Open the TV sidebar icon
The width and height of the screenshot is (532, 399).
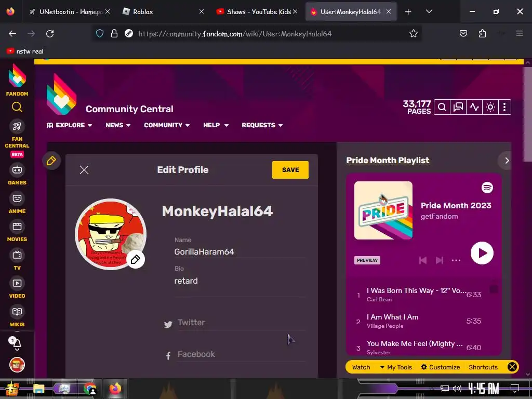click(17, 255)
